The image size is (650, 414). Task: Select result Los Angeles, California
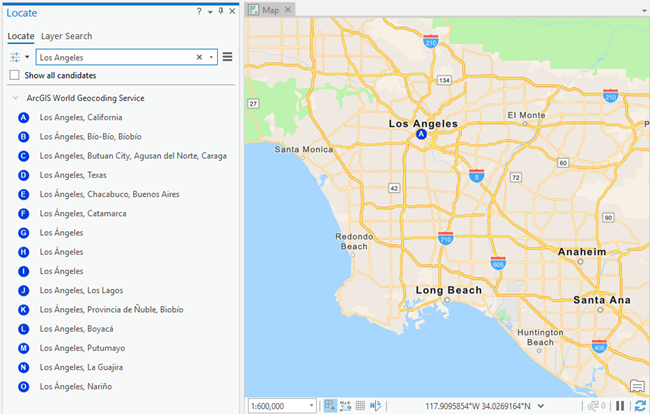pyautogui.click(x=81, y=117)
